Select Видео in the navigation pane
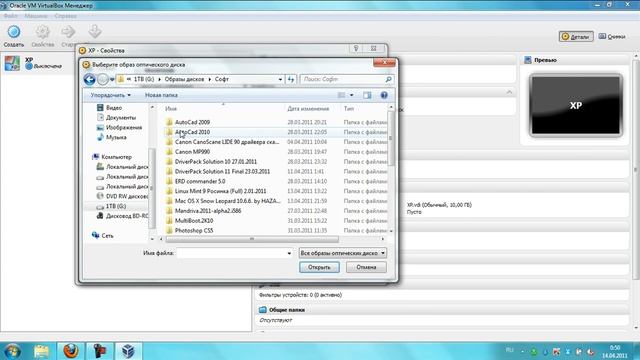 pos(109,108)
